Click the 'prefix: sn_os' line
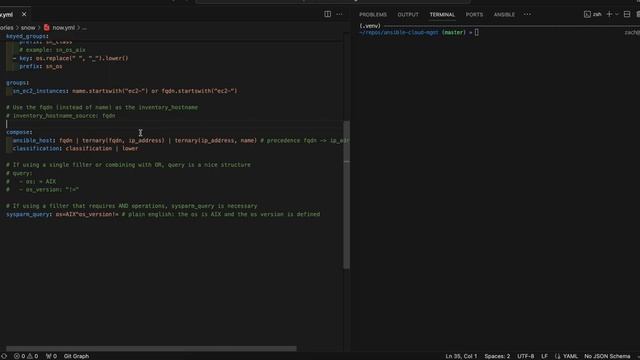640x360 pixels. click(x=41, y=67)
